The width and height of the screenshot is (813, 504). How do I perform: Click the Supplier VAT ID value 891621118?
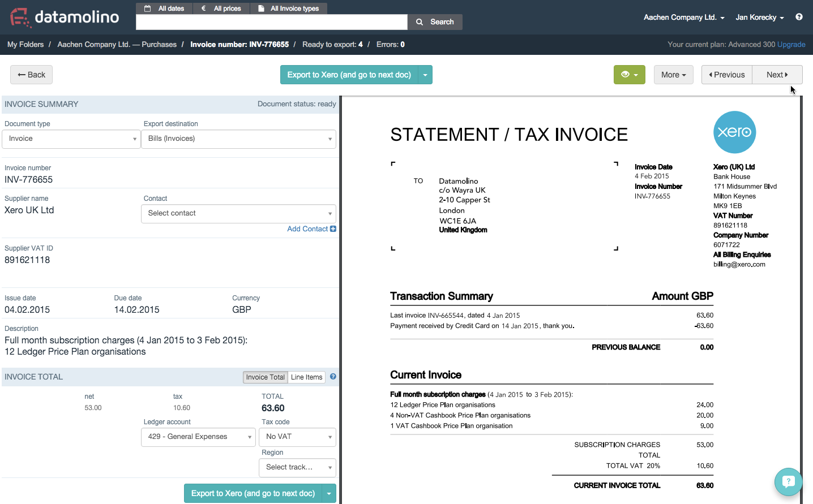coord(27,260)
